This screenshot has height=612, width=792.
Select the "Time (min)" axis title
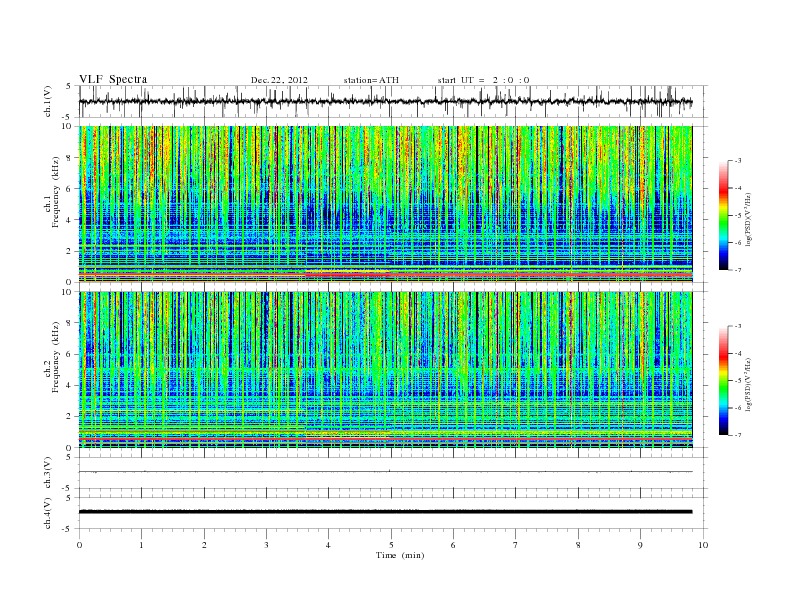(x=400, y=555)
